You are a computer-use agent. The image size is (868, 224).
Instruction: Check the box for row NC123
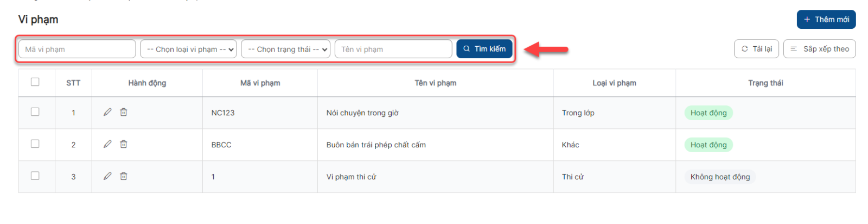click(x=35, y=112)
